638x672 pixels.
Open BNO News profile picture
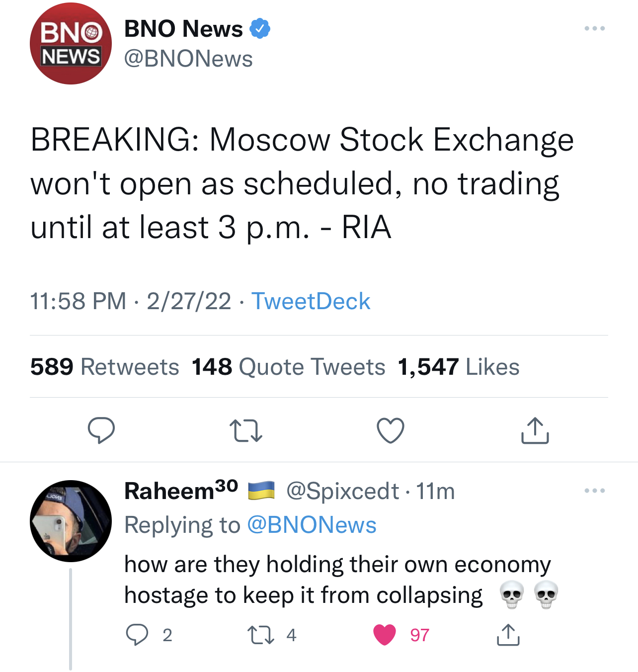tap(71, 44)
